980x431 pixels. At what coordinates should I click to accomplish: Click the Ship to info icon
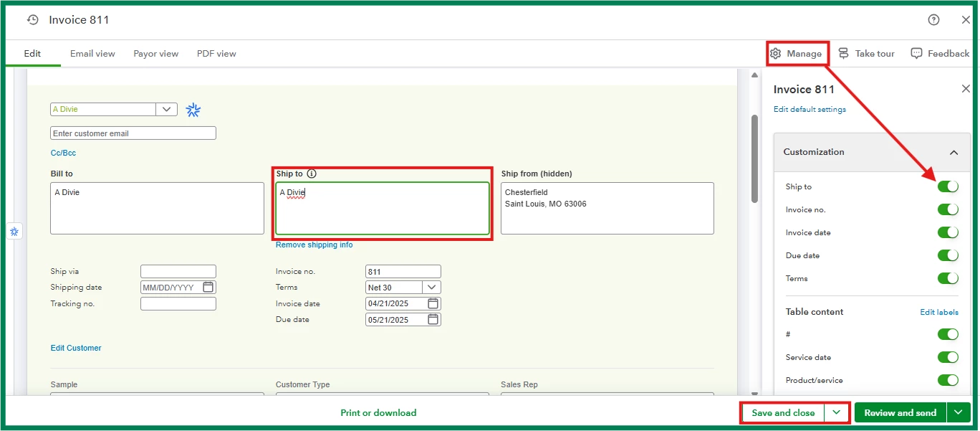[312, 174]
